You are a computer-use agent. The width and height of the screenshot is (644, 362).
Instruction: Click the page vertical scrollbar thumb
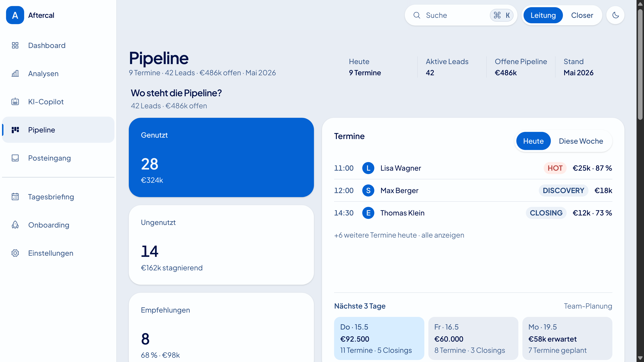tap(640, 65)
